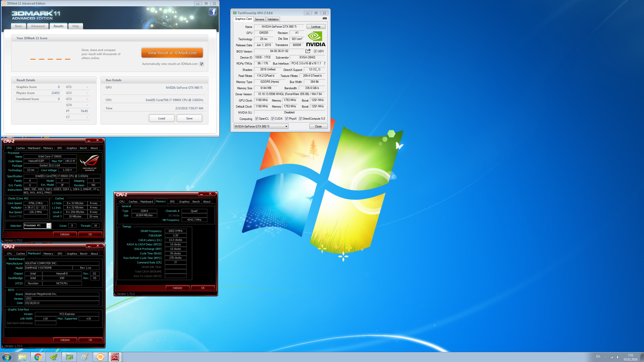Image resolution: width=644 pixels, height=362 pixels.
Task: Open SPD tab in CPU-Z Memory window
Action: click(x=172, y=202)
